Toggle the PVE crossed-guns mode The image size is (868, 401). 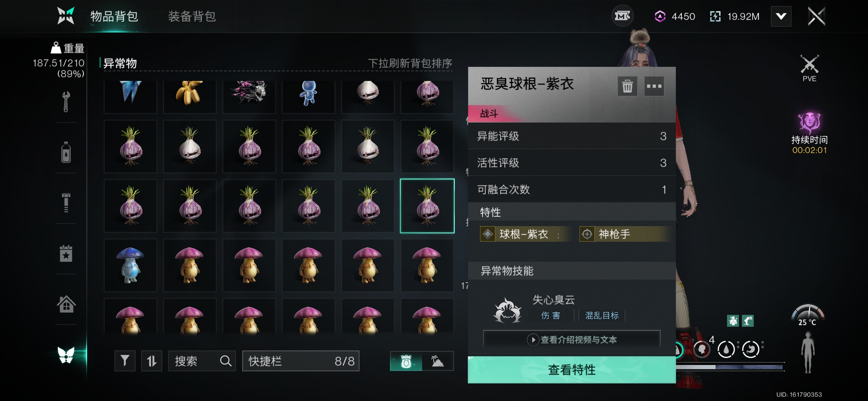809,68
